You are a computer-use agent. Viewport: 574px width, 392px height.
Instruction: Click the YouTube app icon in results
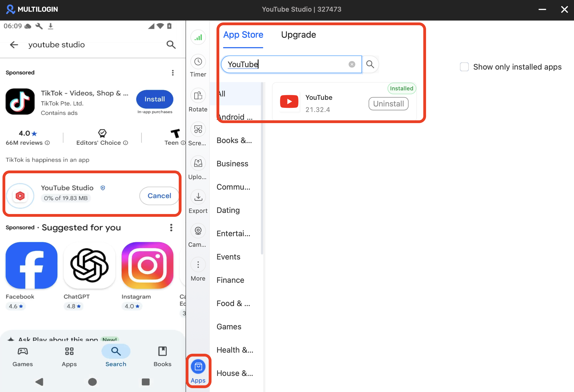pyautogui.click(x=289, y=102)
